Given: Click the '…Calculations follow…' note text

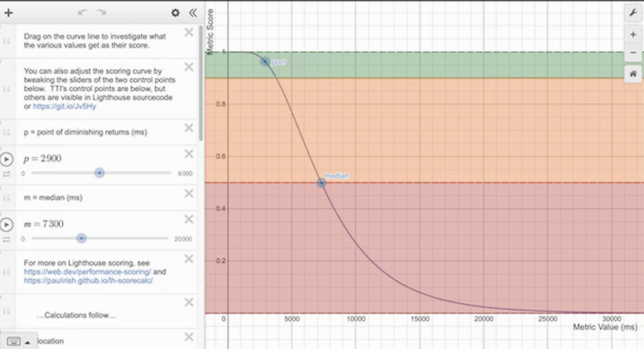Looking at the screenshot, I should [x=76, y=315].
